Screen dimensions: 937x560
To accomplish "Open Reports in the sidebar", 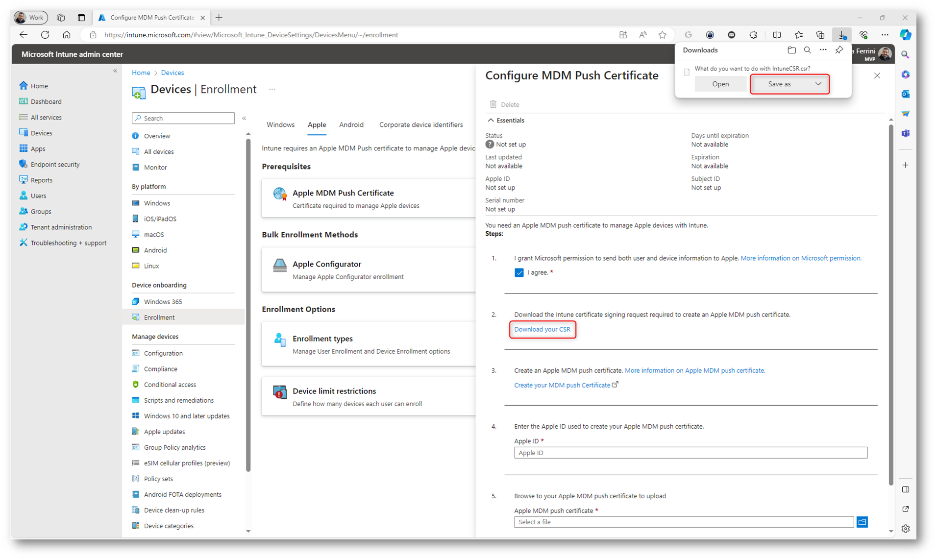I will pos(41,180).
